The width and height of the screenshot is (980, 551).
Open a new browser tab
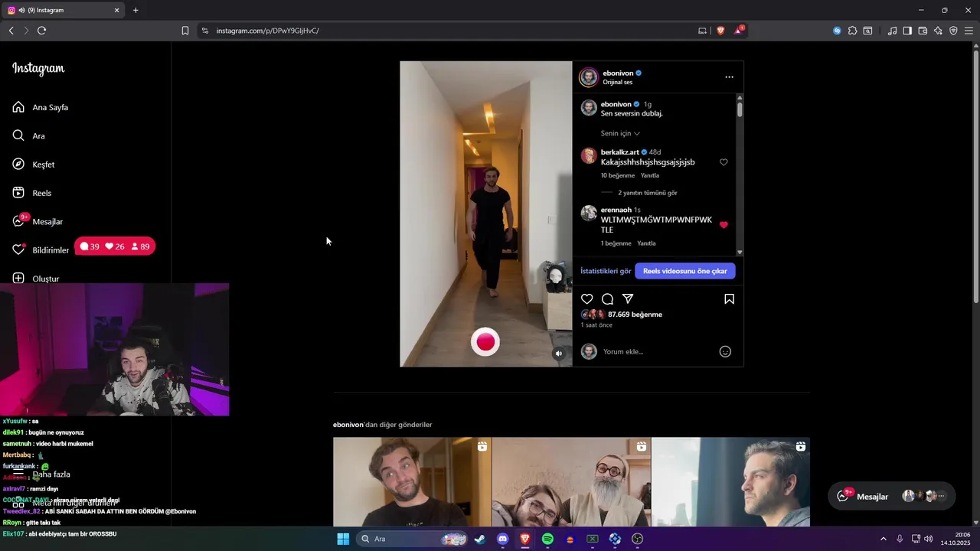(x=136, y=10)
